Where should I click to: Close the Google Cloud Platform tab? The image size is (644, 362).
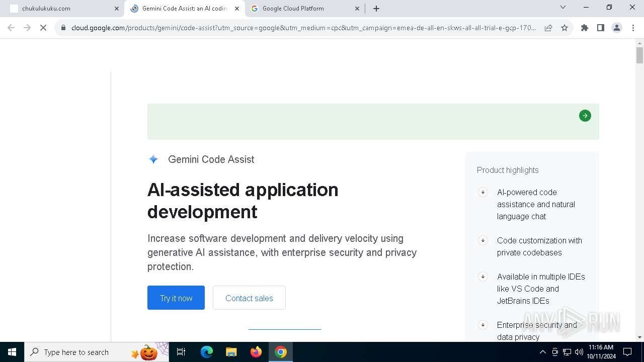click(x=357, y=9)
